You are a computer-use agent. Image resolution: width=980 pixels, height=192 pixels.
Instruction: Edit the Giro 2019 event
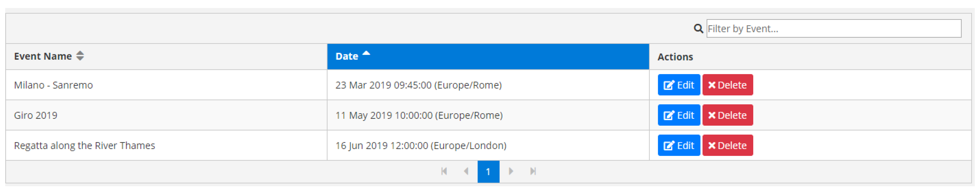(x=679, y=115)
